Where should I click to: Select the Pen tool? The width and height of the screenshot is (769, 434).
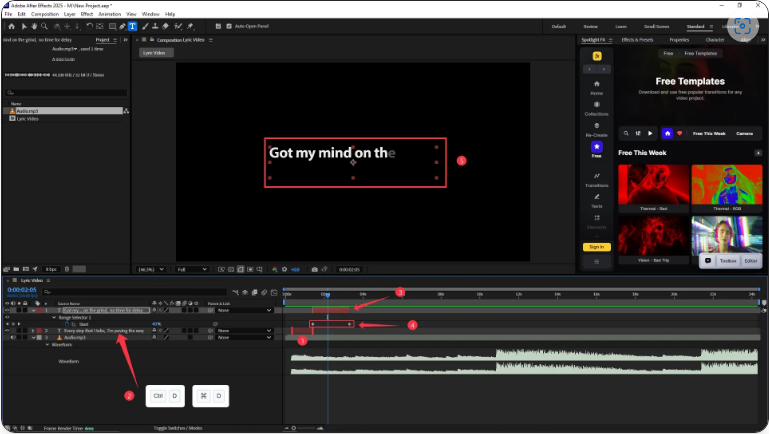click(x=122, y=26)
